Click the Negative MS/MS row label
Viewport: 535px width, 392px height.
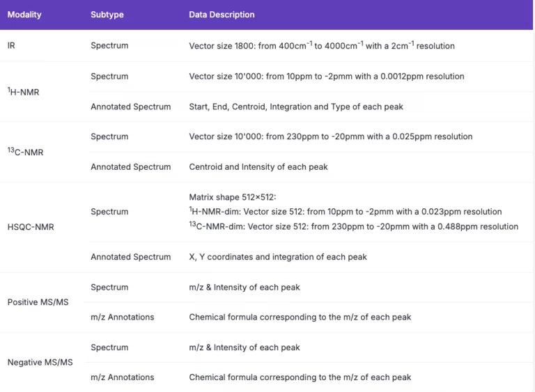[40, 362]
